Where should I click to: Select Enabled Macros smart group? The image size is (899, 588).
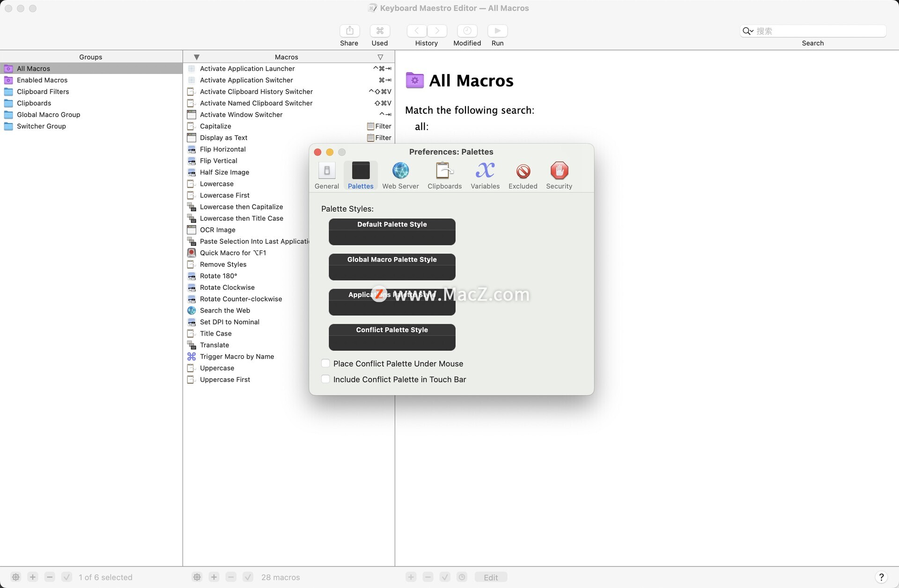pos(91,80)
